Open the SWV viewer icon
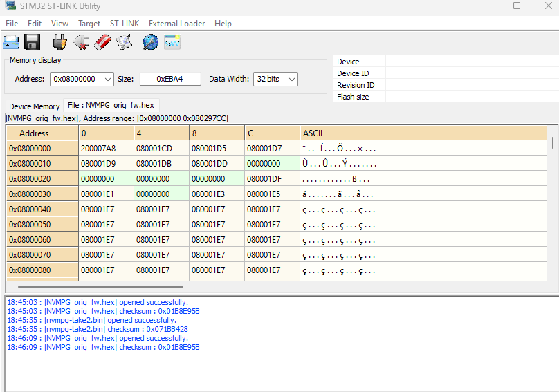Viewport: 559px width, 392px height. [172, 42]
